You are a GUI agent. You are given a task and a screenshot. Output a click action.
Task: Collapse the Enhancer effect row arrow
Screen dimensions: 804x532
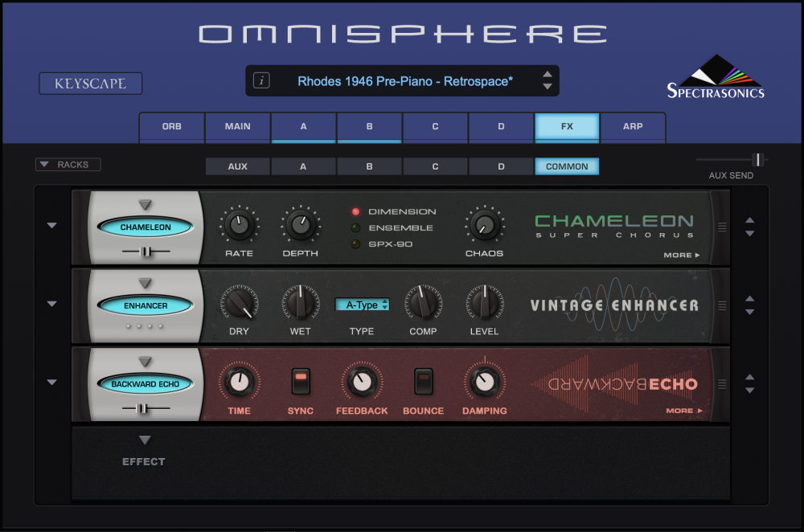pyautogui.click(x=51, y=304)
